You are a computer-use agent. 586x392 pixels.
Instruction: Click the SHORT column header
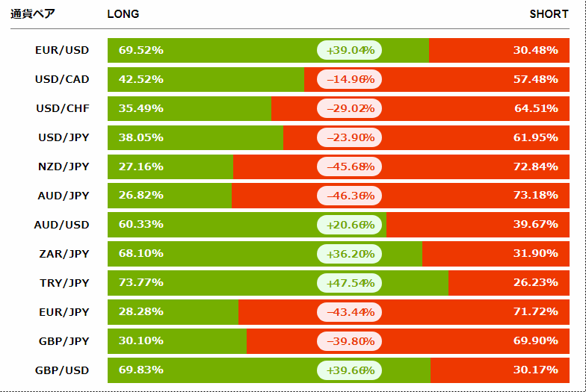click(x=549, y=14)
